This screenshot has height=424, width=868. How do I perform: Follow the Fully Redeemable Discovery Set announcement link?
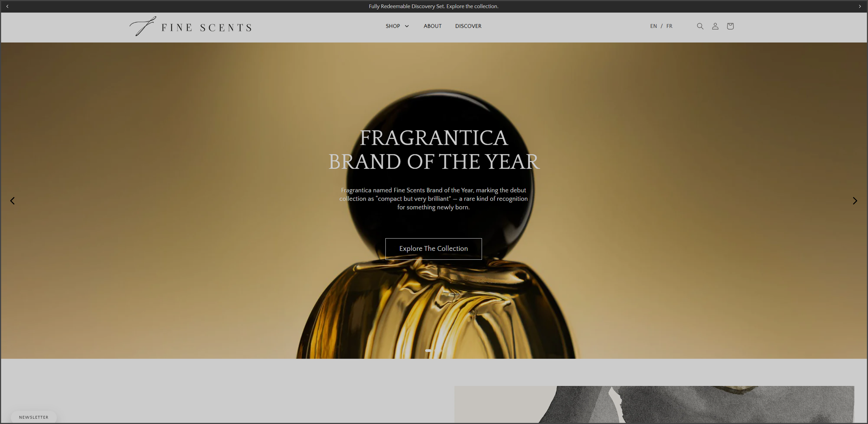pyautogui.click(x=433, y=7)
